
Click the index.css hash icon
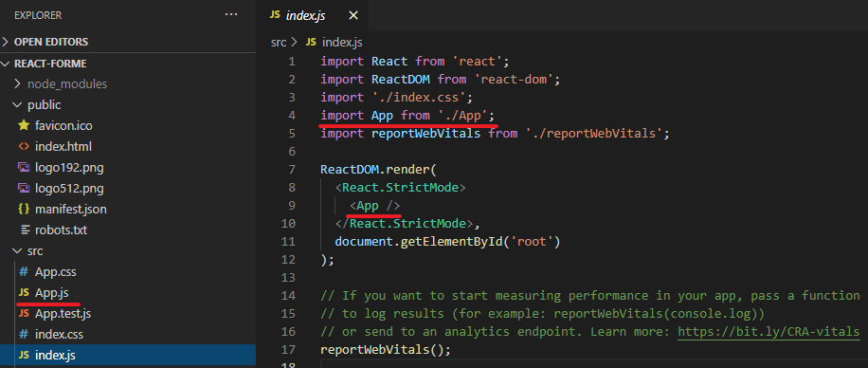pyautogui.click(x=24, y=335)
